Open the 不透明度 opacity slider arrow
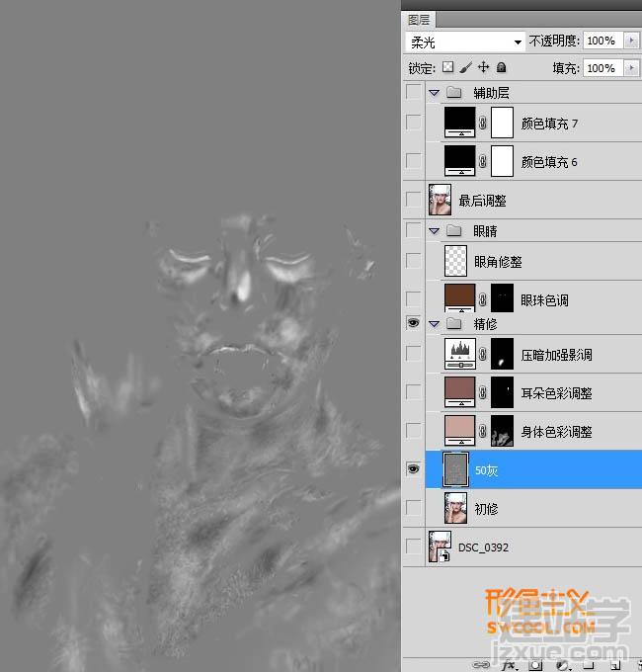 coord(631,41)
